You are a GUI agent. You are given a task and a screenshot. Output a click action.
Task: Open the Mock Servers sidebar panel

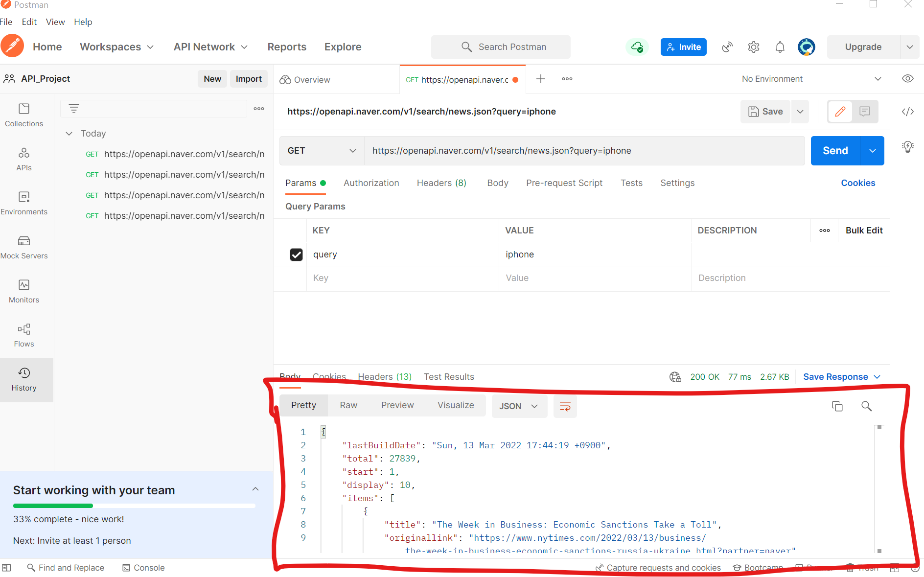pos(24,248)
